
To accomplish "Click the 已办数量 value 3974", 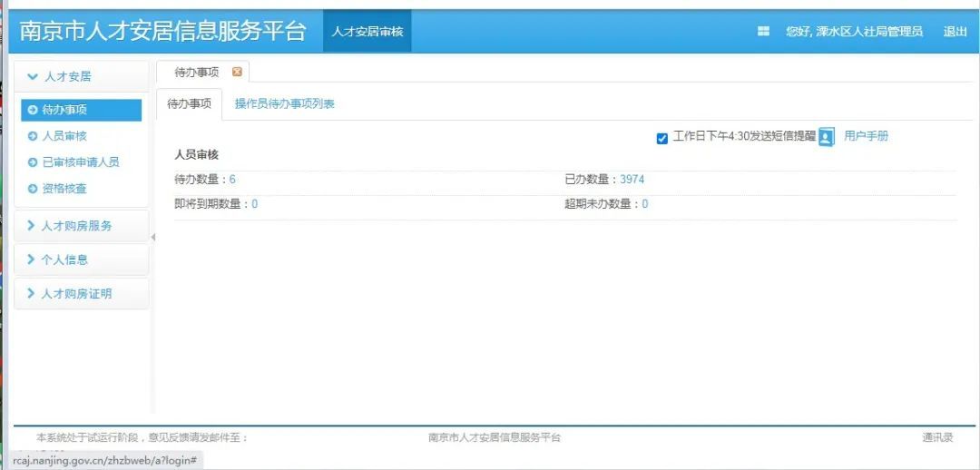I will [632, 180].
